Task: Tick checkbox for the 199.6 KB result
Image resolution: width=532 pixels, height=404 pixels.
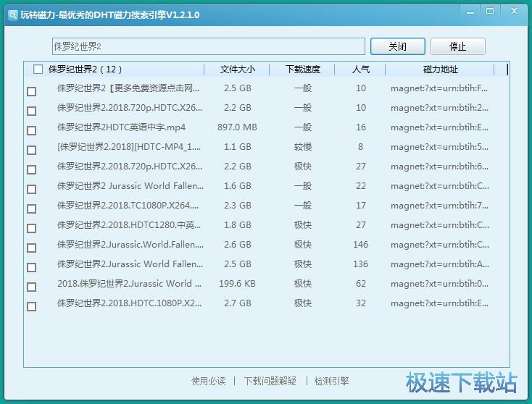Action: [31, 287]
